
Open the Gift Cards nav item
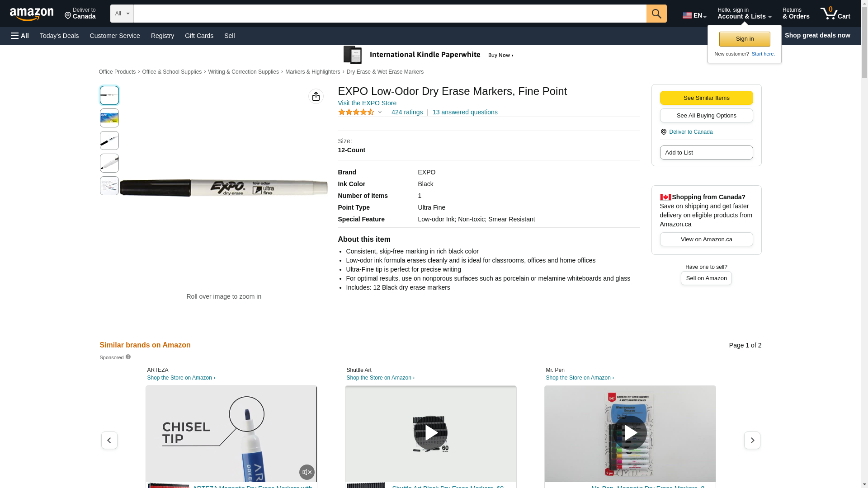(199, 36)
